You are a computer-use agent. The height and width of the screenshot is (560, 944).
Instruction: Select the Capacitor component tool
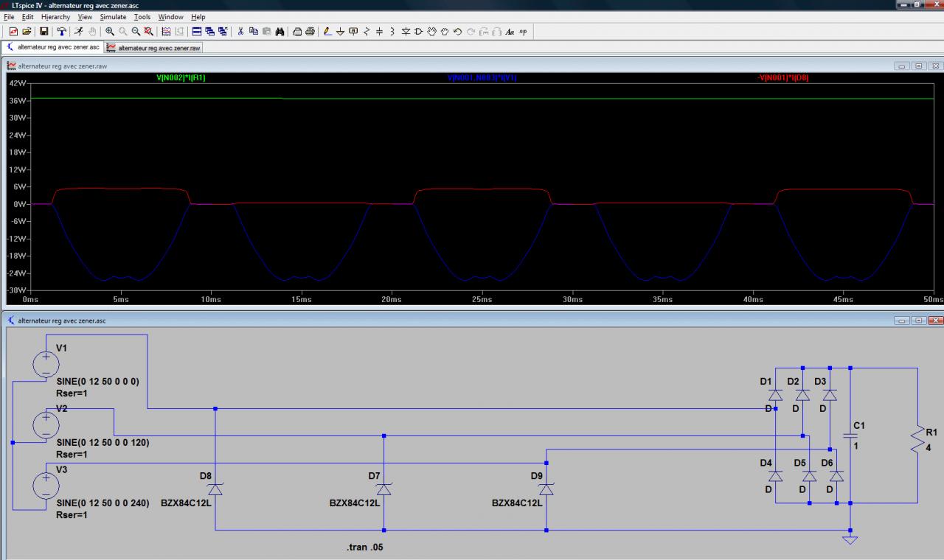pyautogui.click(x=380, y=32)
